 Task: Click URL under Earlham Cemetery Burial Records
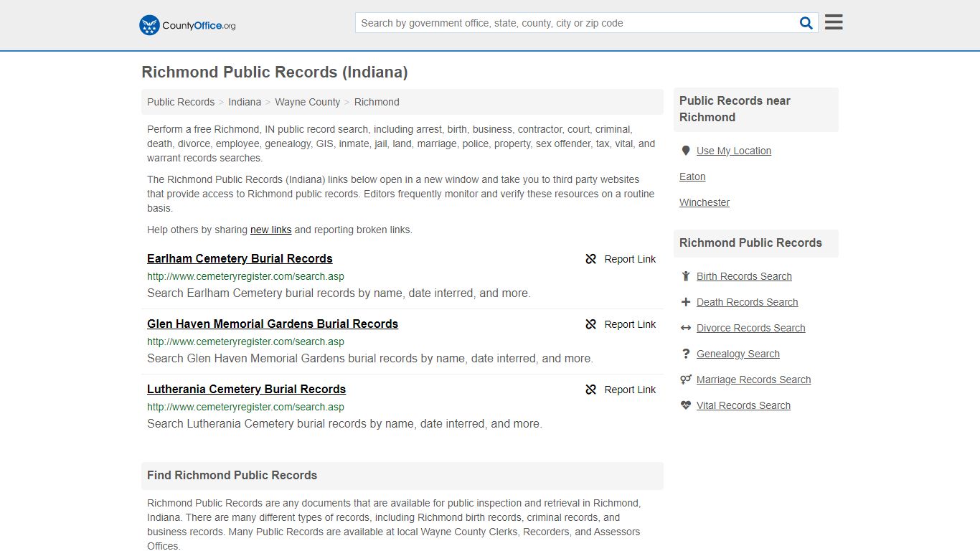245,276
